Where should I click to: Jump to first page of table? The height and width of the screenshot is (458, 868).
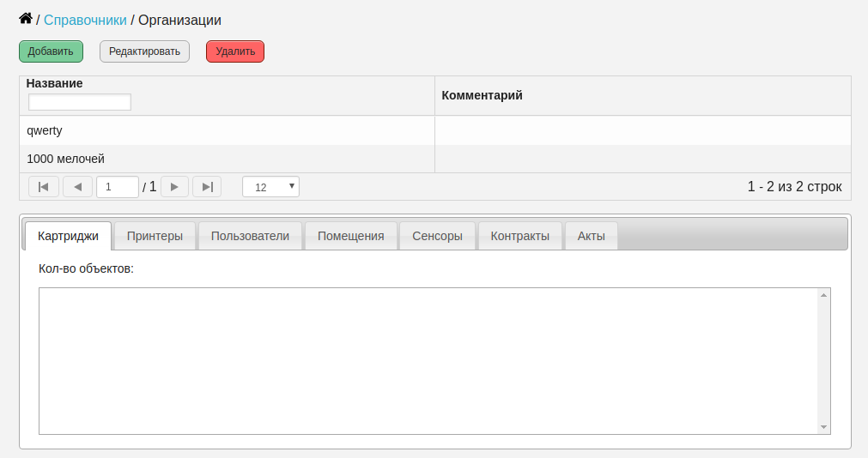point(44,187)
